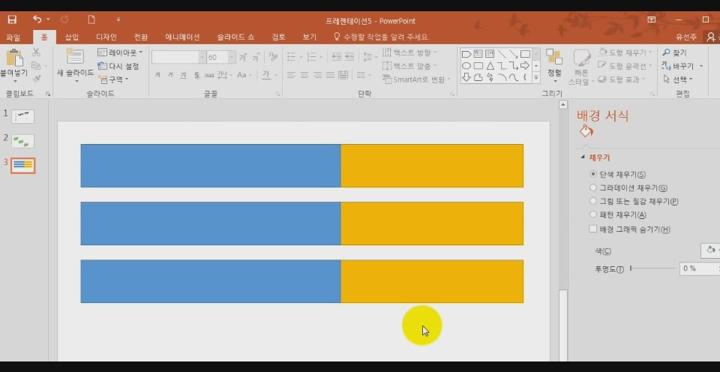Click the Copy icon in clipboard group

click(x=36, y=66)
